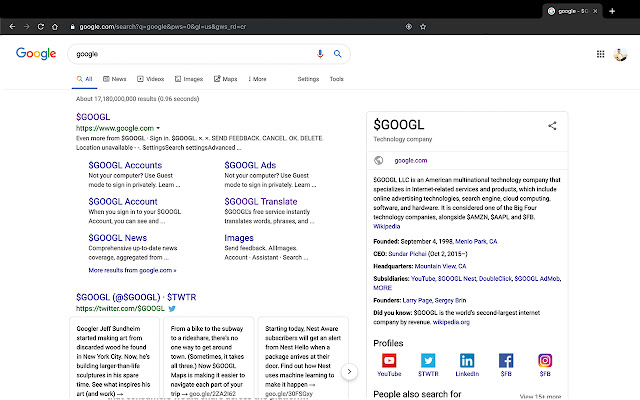Advance tweet carousel with right arrow

click(x=349, y=371)
